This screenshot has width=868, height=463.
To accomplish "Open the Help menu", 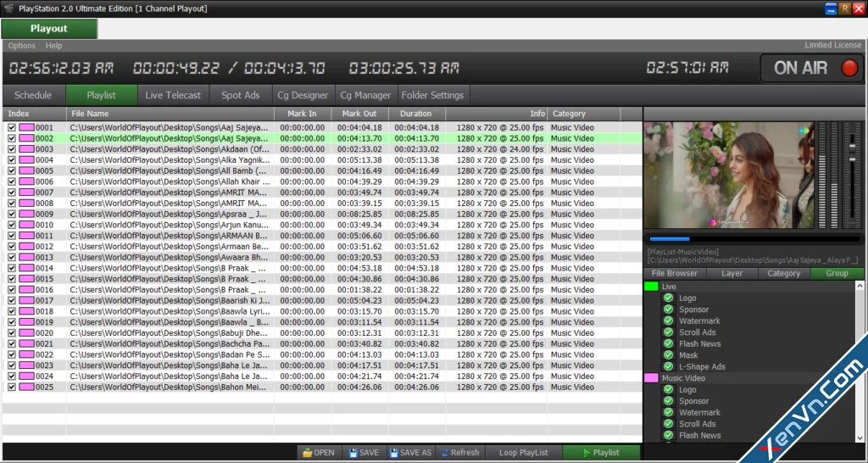I will 53,46.
